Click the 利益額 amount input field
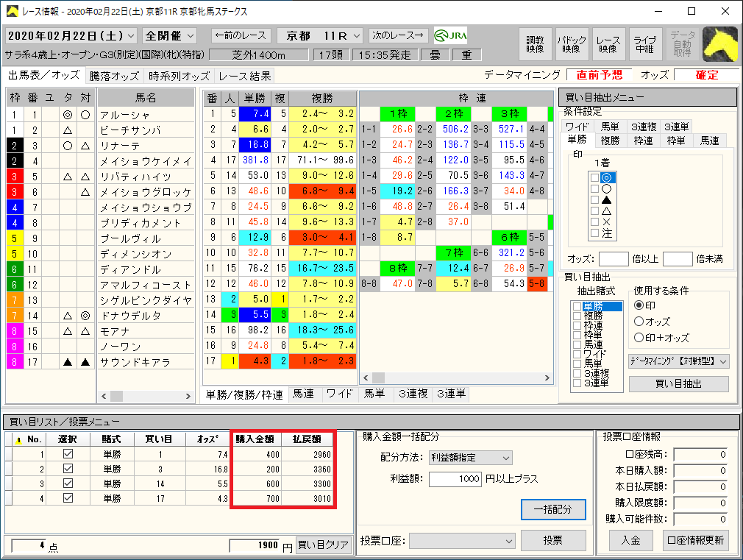The height and width of the screenshot is (560, 743). click(x=454, y=479)
